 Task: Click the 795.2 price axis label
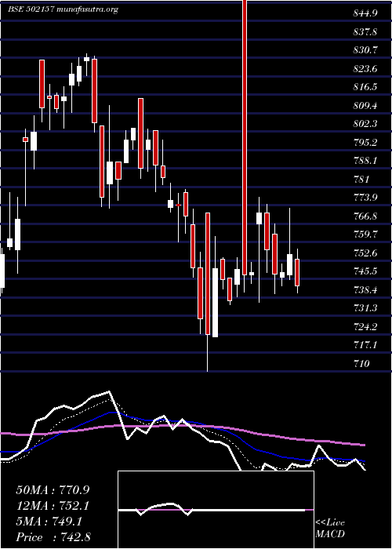[365, 143]
